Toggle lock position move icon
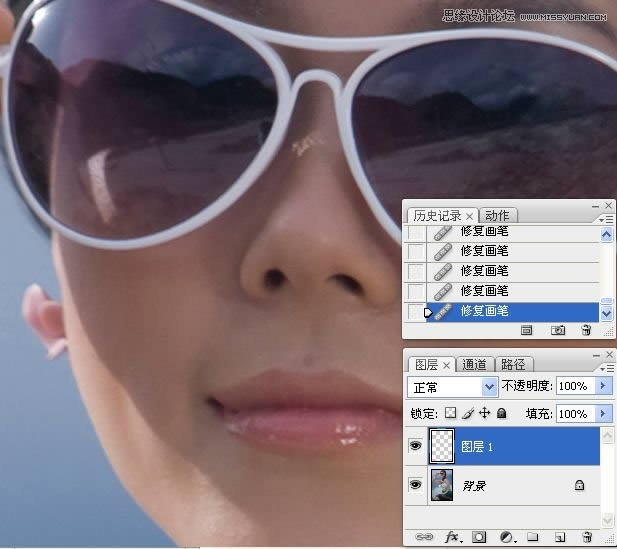 pyautogui.click(x=484, y=413)
